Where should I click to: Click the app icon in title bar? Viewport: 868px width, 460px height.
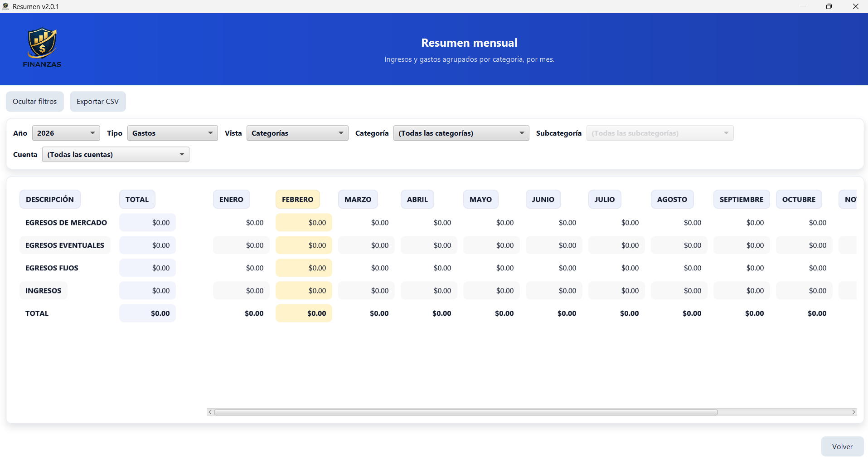[6, 6]
